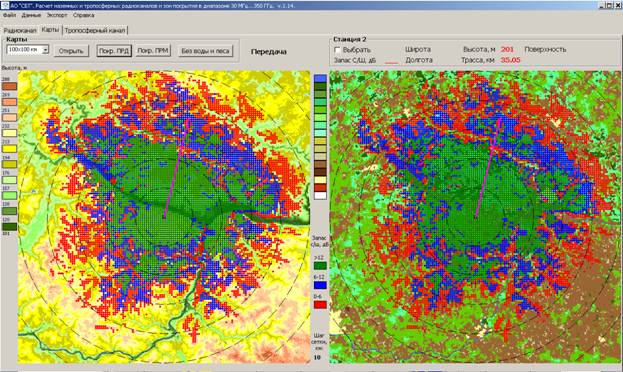Toggle the Выбрать checkbox for Станция 2

(337, 50)
